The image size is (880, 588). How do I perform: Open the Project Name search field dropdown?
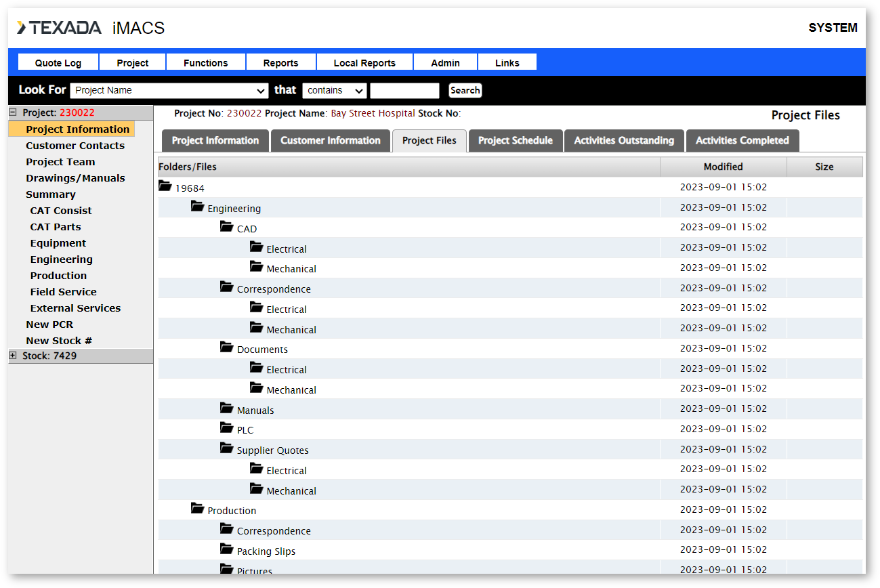[169, 91]
